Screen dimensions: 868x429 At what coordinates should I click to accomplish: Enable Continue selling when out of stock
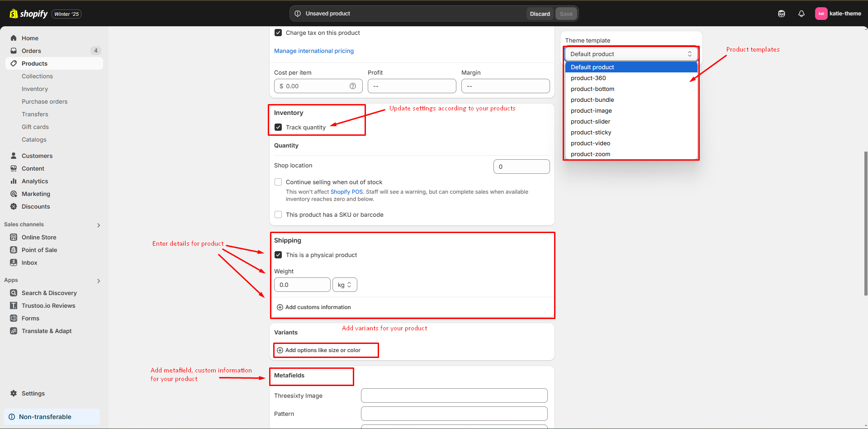278,182
